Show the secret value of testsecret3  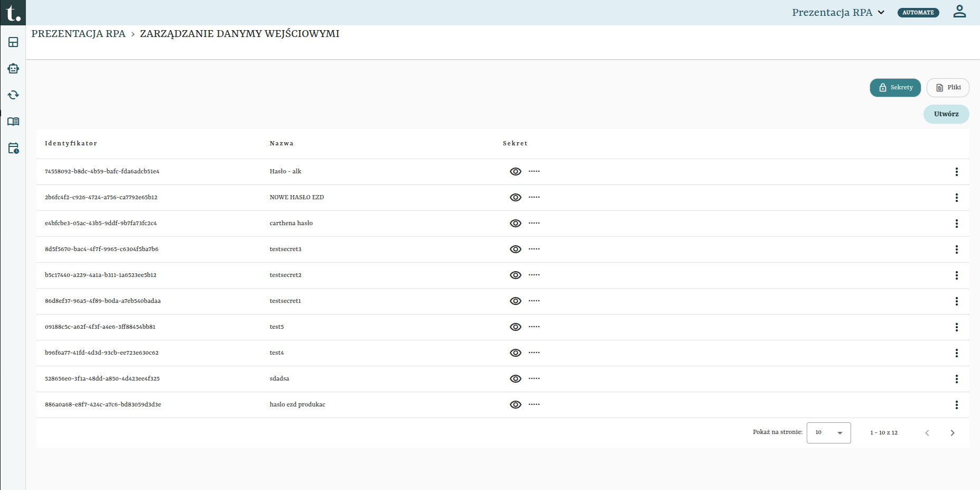coord(516,249)
